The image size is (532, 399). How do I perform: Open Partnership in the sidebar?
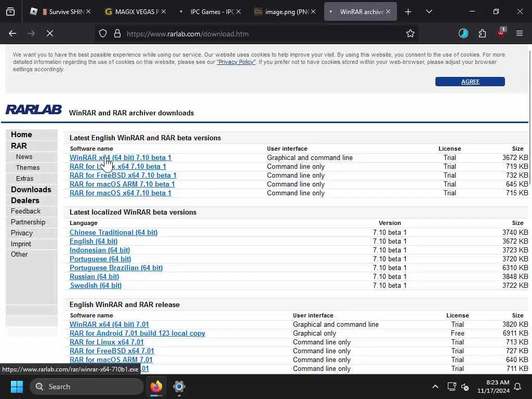28,222
